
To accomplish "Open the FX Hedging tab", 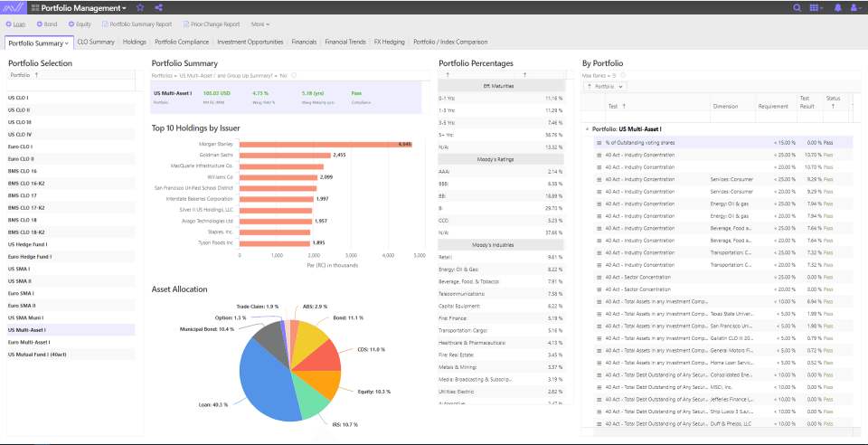I will coord(389,42).
